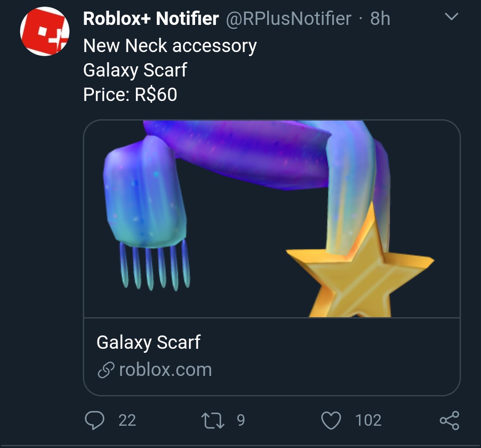Click the Galaxy Scarf card title

coord(148,343)
